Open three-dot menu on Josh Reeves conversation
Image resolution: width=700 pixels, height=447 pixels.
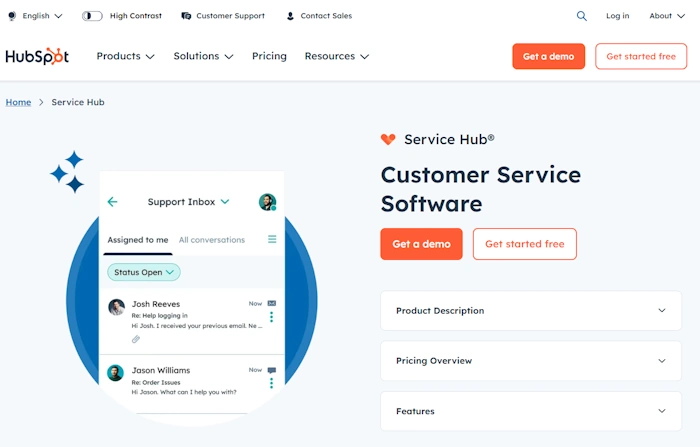click(271, 317)
